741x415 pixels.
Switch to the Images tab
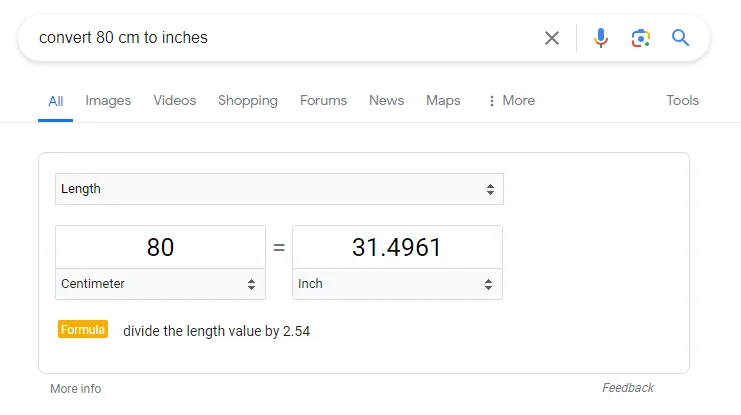(x=108, y=101)
